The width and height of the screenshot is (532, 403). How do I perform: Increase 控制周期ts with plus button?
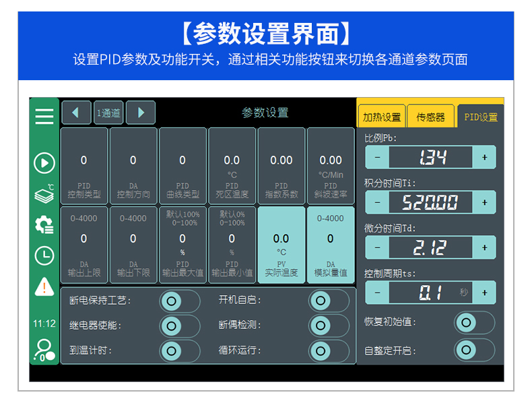484,292
